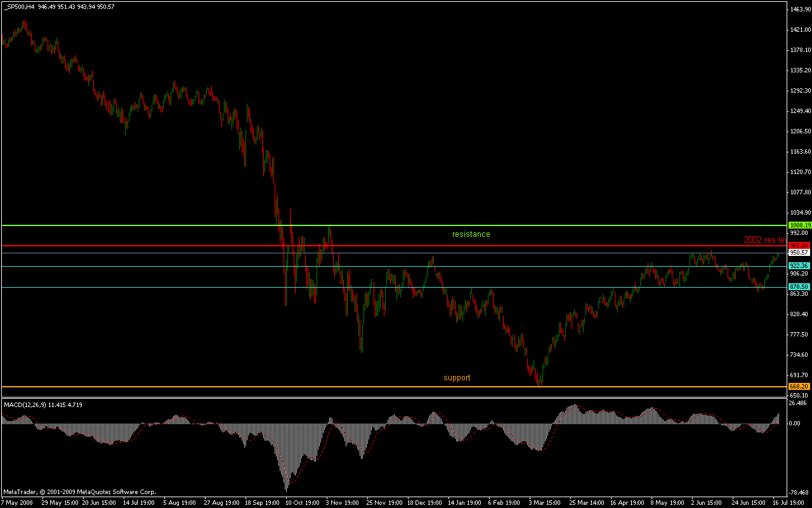This screenshot has width=812, height=508.
Task: Click the "25 Nov 19:00" date label
Action: point(384,502)
